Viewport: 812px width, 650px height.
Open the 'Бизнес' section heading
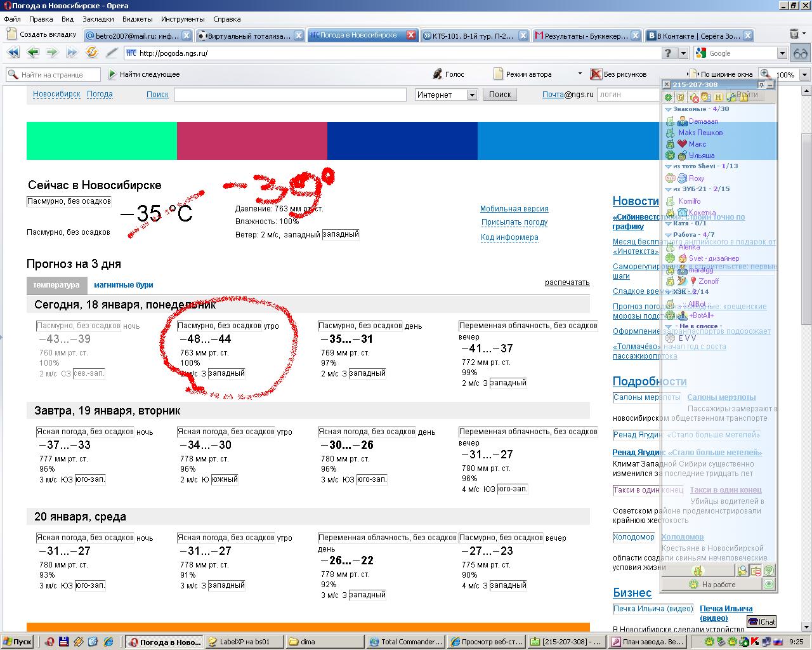click(632, 593)
